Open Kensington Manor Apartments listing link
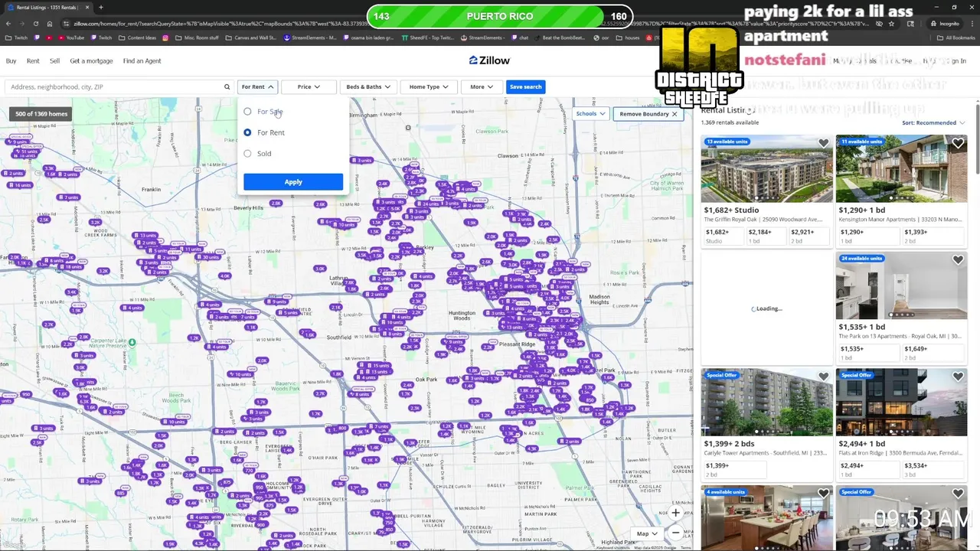The height and width of the screenshot is (551, 980). 900,220
